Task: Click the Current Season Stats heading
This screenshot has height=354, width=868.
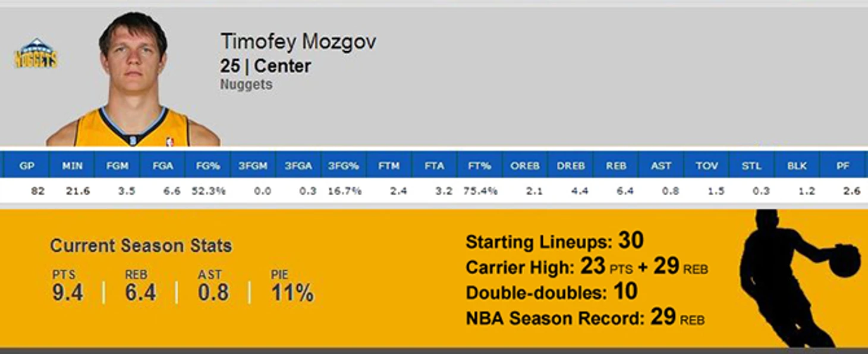Action: point(141,246)
